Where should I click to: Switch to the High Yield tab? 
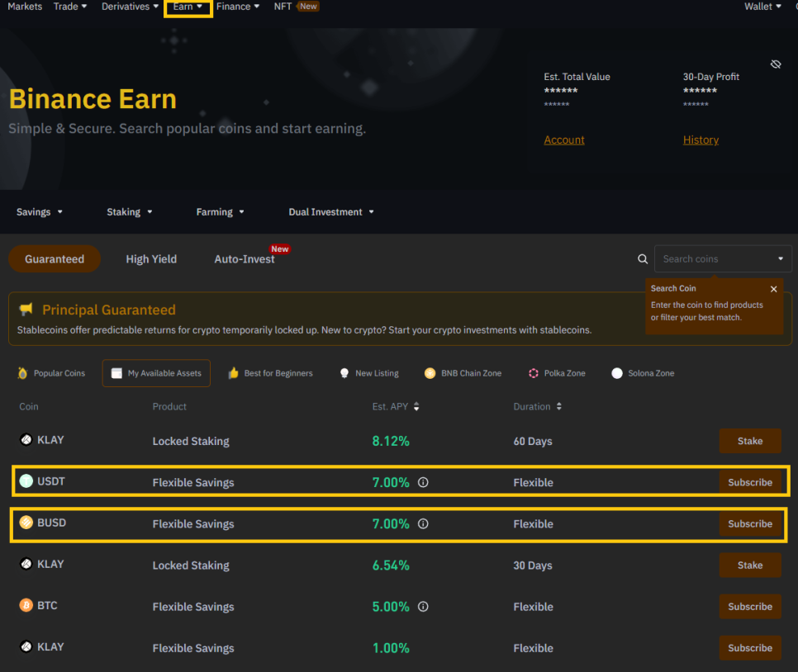click(151, 259)
